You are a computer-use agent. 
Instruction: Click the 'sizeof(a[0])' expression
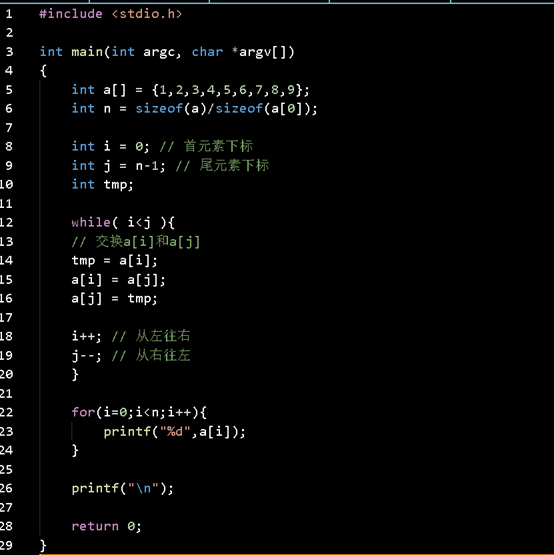coord(263,108)
